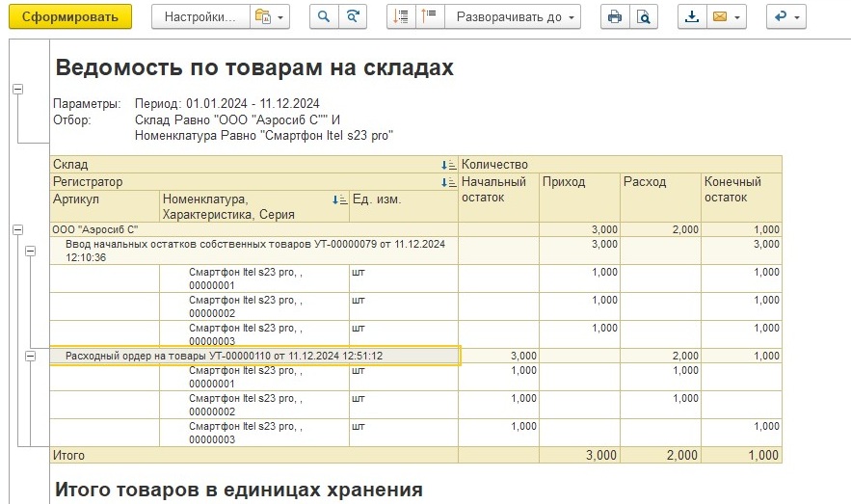This screenshot has width=851, height=504.
Task: Click the printer icon to print
Action: coord(614,17)
